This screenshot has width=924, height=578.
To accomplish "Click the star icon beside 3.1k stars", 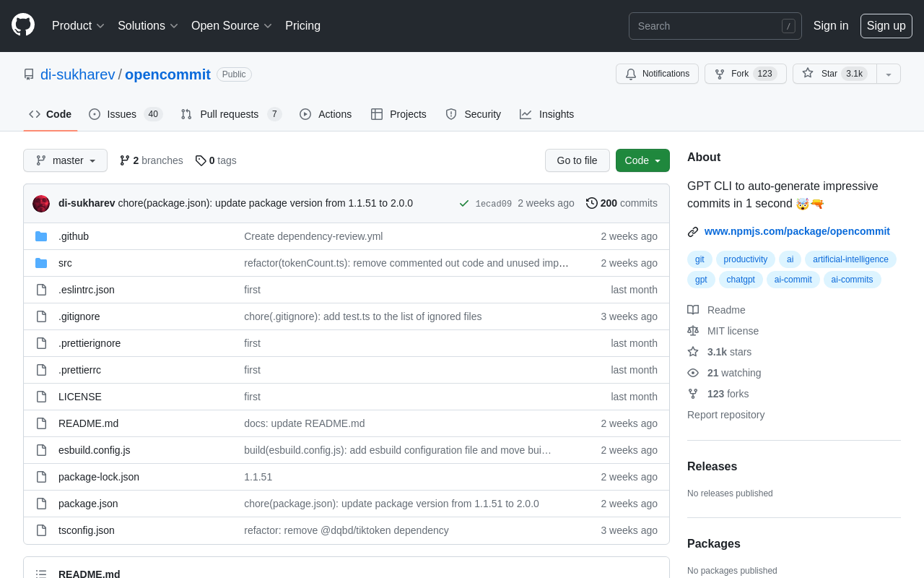I will 693,352.
